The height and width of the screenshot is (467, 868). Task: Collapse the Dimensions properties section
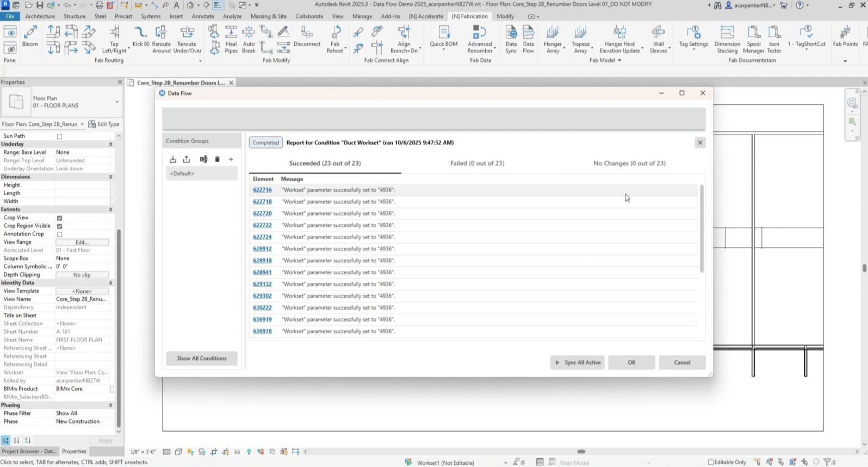110,177
